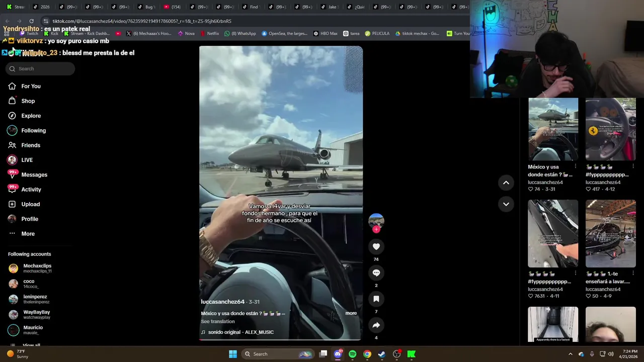
Task: Open the OpenSea bookmark
Action: point(284,34)
